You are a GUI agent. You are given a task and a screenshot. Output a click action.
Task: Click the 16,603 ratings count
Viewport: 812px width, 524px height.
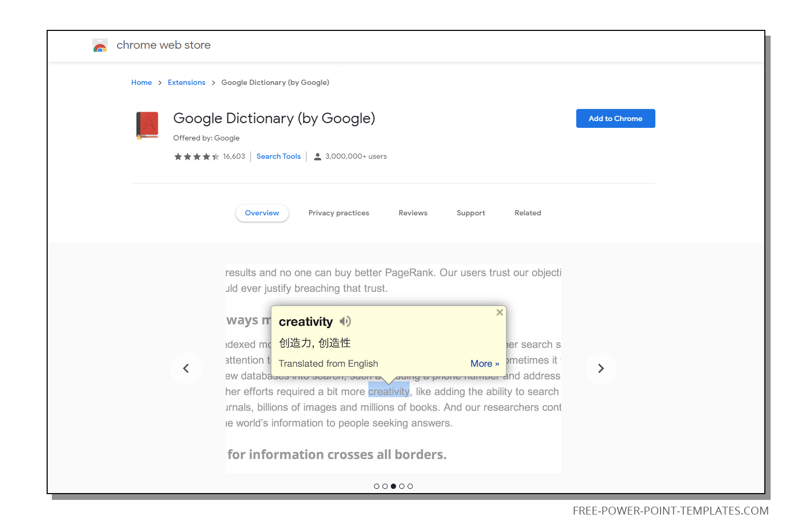tap(234, 157)
